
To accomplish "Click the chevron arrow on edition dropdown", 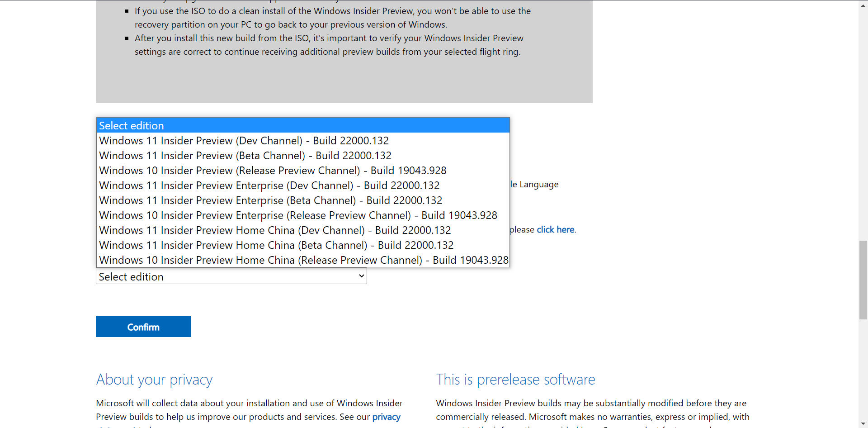I will point(361,276).
